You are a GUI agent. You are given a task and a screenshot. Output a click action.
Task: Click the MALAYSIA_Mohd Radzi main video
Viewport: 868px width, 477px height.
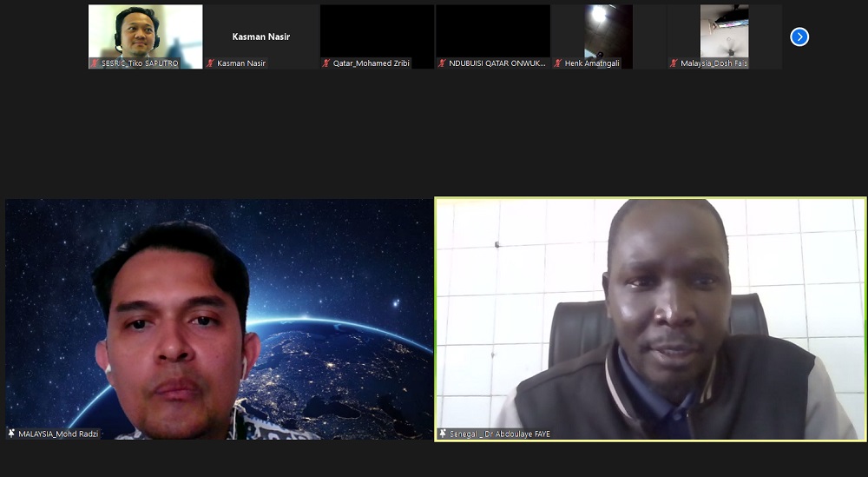(219, 319)
